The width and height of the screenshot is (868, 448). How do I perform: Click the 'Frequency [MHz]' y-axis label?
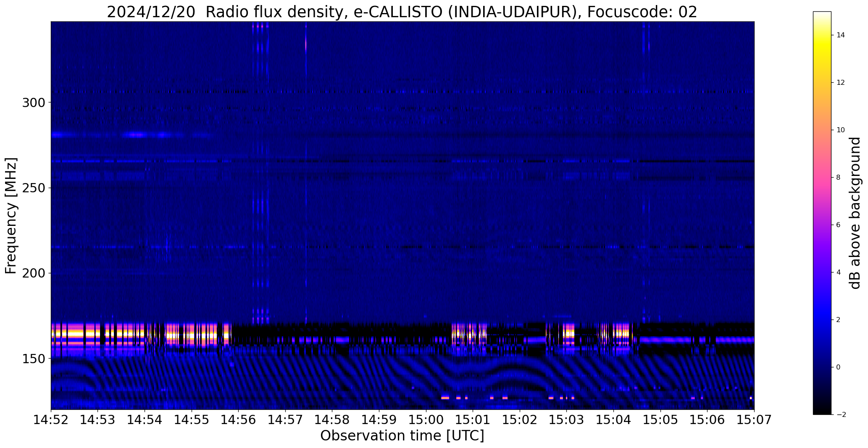pyautogui.click(x=11, y=216)
